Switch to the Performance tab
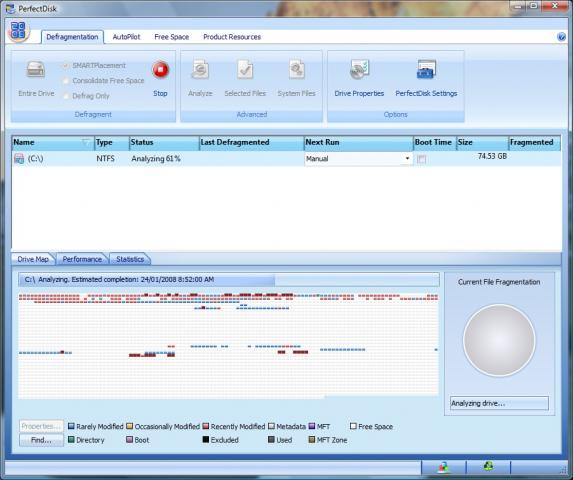 82,259
